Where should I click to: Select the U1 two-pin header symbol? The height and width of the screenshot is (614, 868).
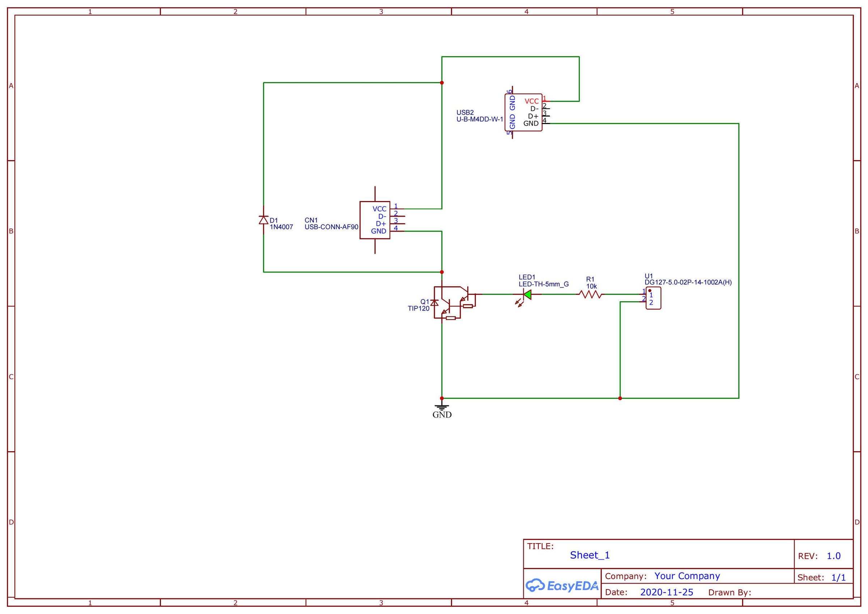(654, 299)
